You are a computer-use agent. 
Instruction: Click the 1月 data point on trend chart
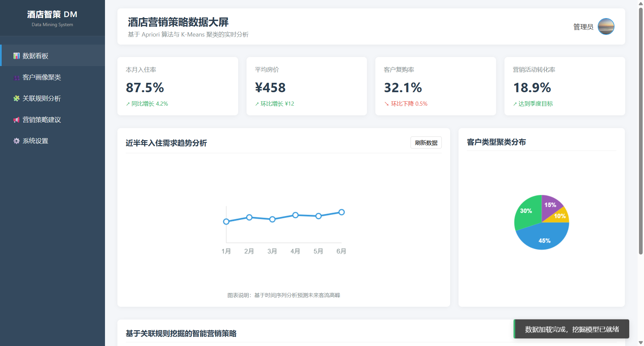[226, 222]
